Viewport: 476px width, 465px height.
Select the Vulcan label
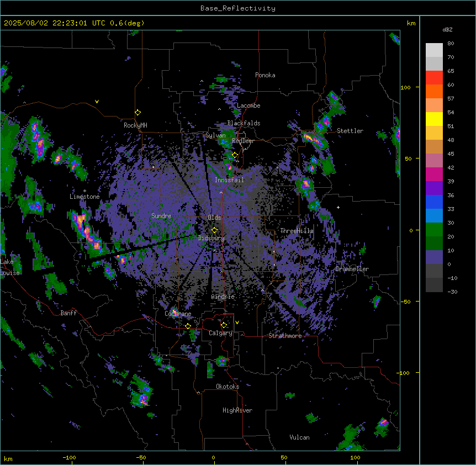pos(299,437)
